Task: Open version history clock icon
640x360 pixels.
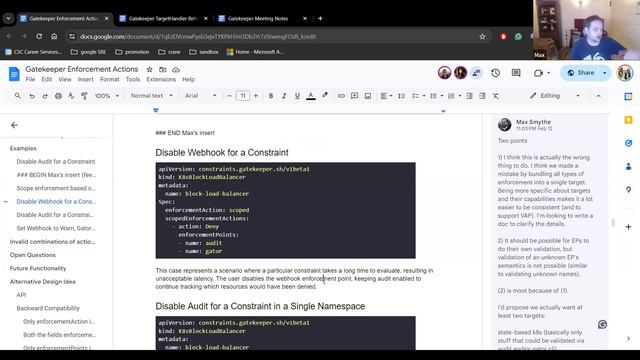Action: [496, 73]
